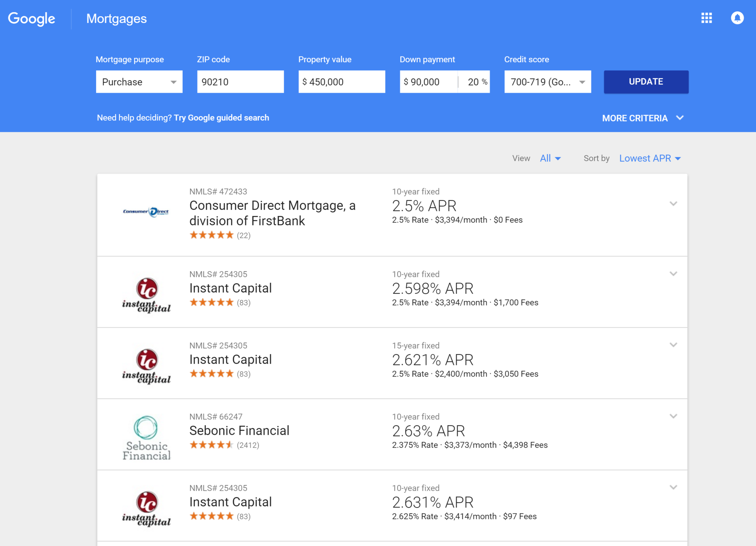Click the $4,398 Fees details line
The image size is (756, 546).
[x=470, y=445]
